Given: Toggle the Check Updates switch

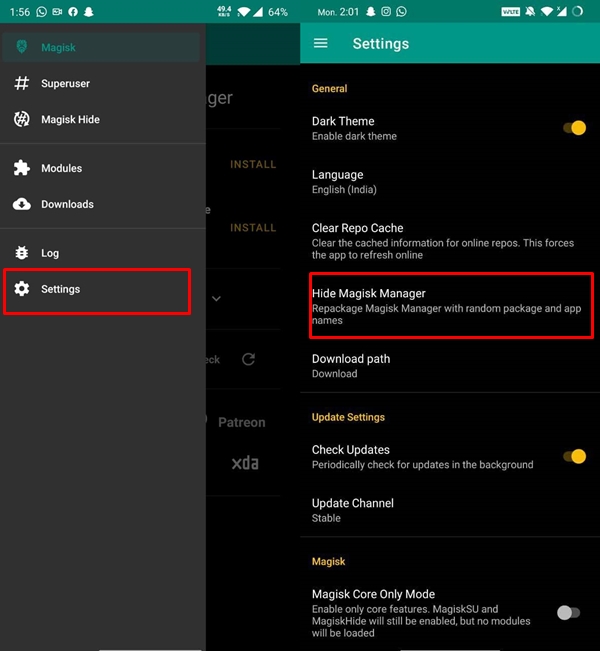Looking at the screenshot, I should pyautogui.click(x=574, y=457).
